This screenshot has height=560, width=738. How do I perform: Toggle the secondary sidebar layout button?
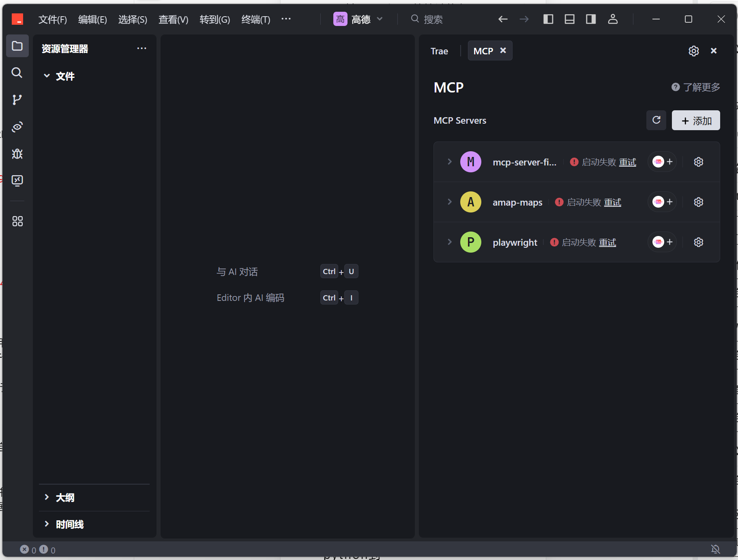[591, 19]
